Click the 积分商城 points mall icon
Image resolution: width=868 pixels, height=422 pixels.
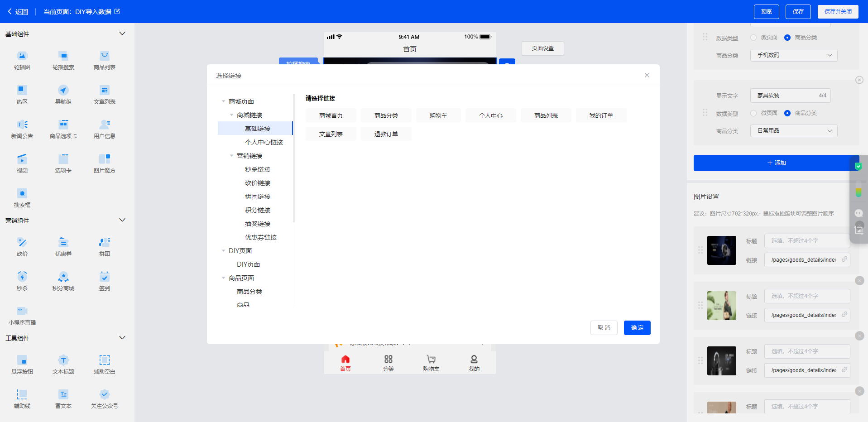point(63,277)
